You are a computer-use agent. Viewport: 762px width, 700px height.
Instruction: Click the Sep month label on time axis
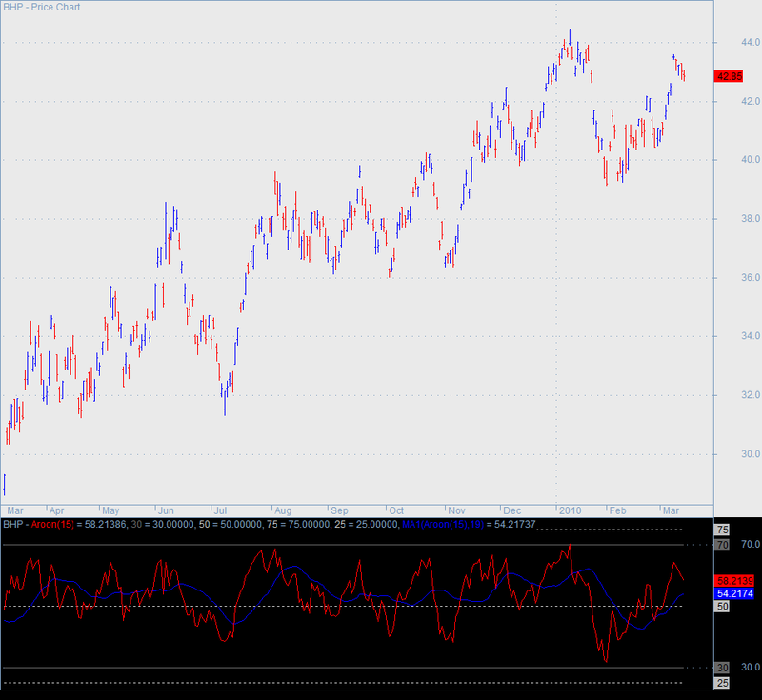[x=339, y=511]
